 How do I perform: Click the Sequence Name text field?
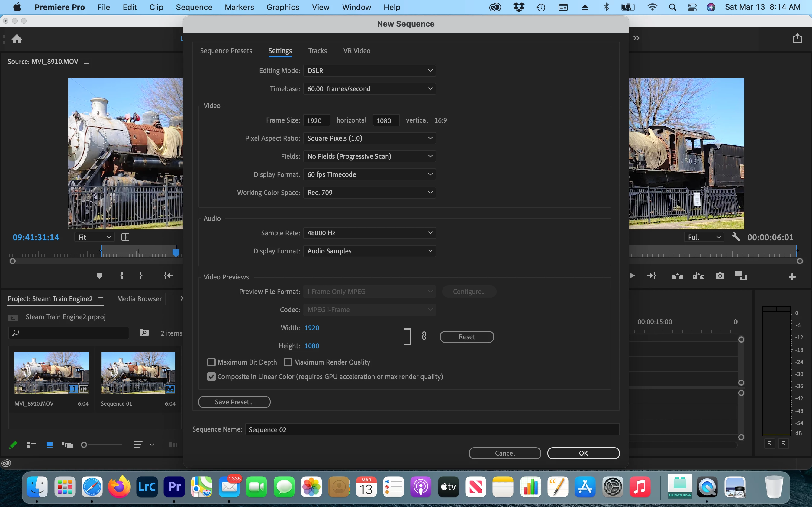[x=432, y=429]
